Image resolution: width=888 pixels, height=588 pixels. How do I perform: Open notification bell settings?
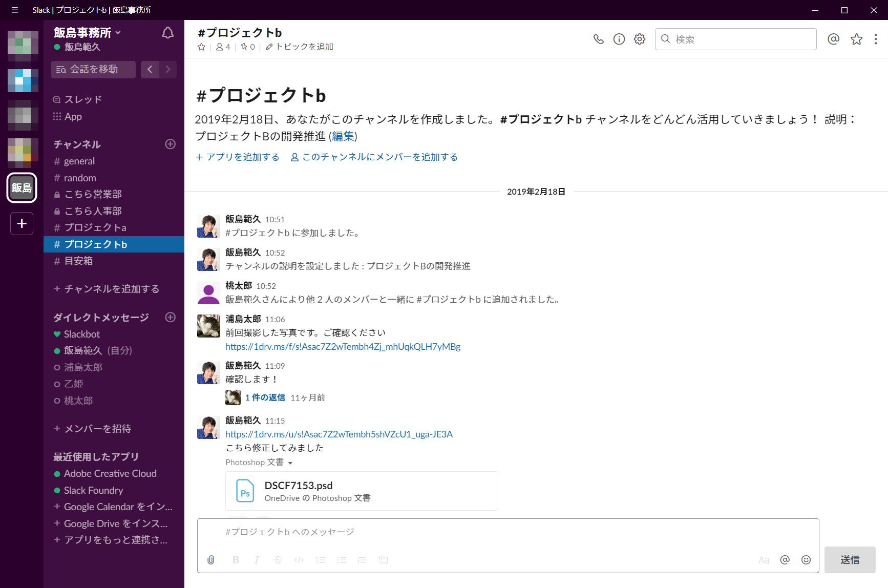click(x=167, y=33)
